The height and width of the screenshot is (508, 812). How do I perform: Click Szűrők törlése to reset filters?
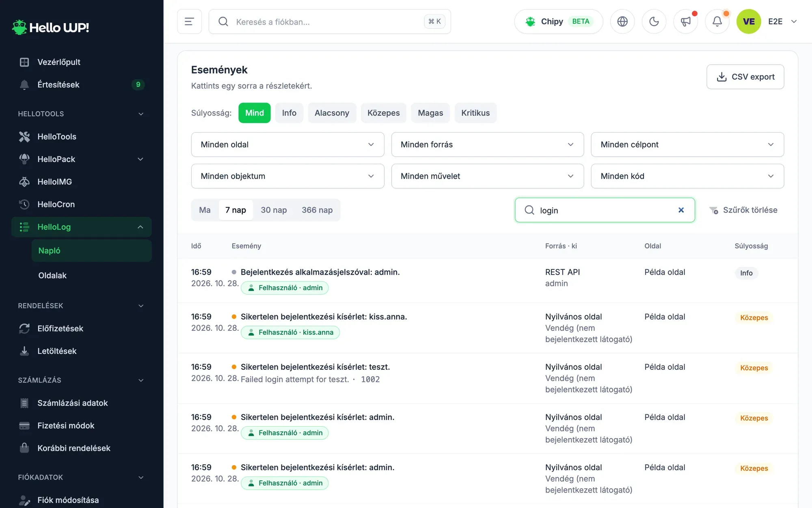743,210
